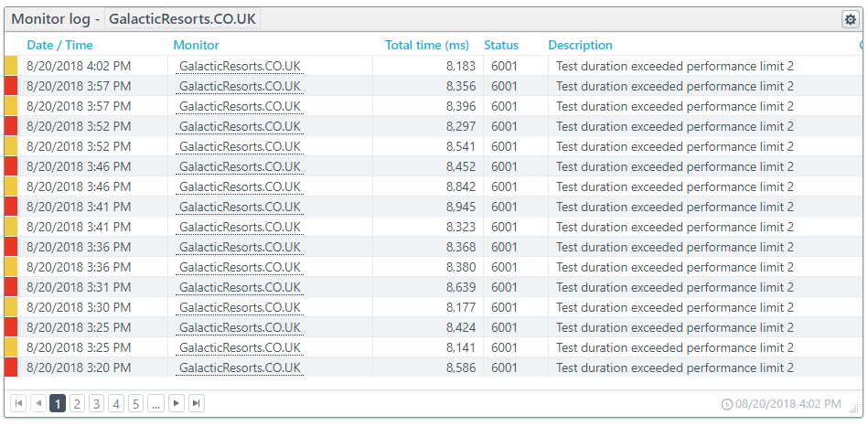Viewport: 868px width, 426px height.
Task: Select the row with 8,945 ms total time
Action: (432, 207)
